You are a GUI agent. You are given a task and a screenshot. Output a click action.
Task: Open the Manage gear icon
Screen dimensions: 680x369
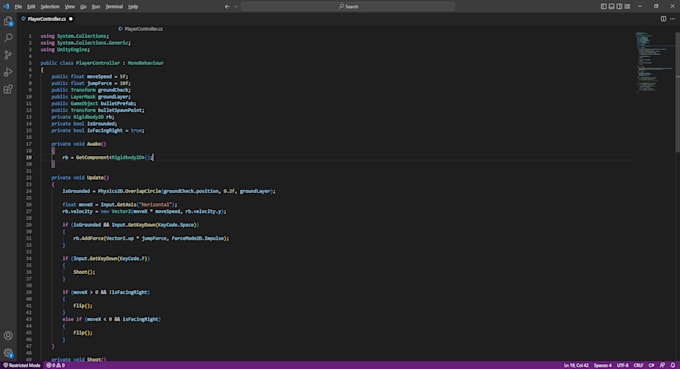point(8,353)
